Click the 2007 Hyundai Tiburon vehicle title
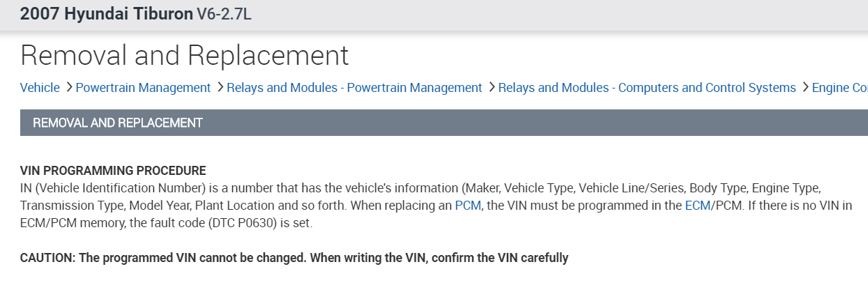Viewport: 868px width, 292px height. click(106, 15)
